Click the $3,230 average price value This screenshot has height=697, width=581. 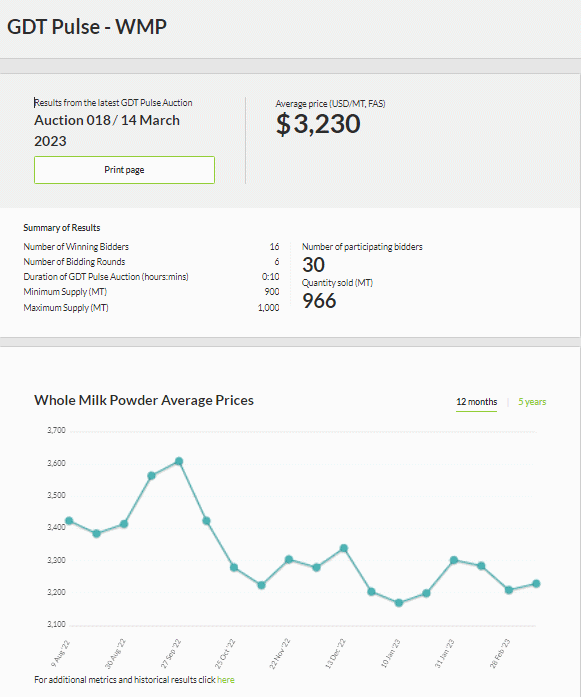pos(318,124)
